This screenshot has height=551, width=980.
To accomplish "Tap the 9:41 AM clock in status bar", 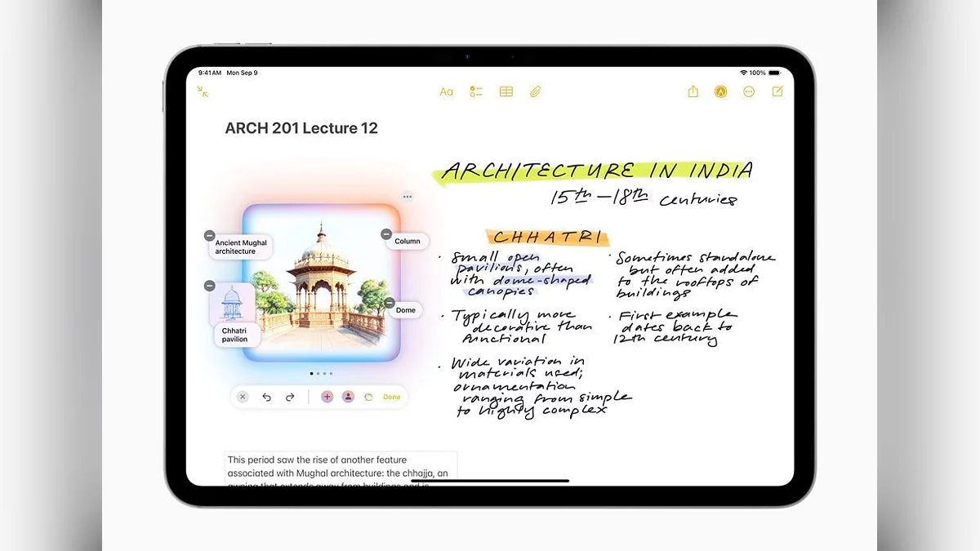I will coord(210,73).
